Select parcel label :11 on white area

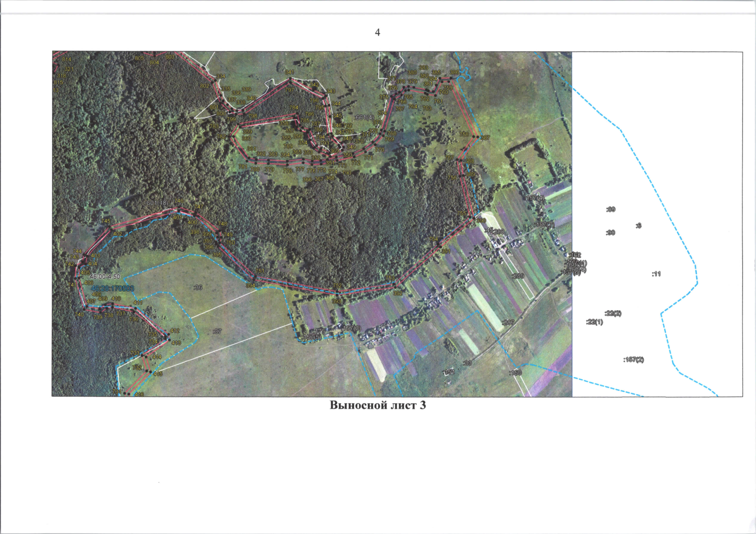click(x=656, y=274)
